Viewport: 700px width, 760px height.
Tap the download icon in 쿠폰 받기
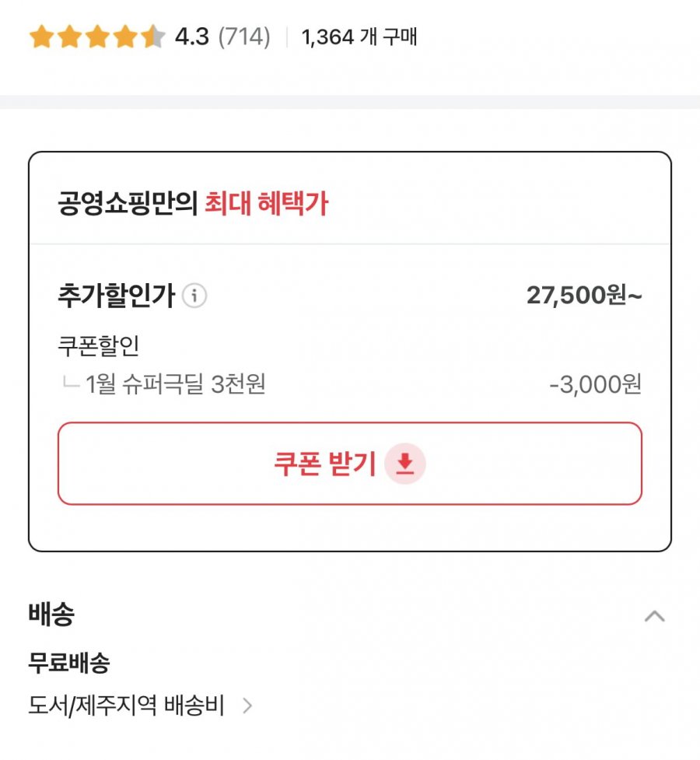point(405,464)
